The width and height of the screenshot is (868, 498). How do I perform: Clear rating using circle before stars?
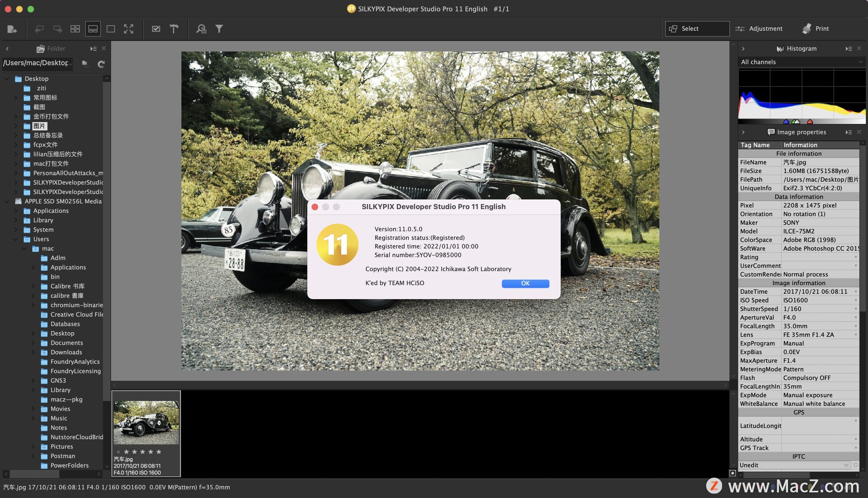118,451
